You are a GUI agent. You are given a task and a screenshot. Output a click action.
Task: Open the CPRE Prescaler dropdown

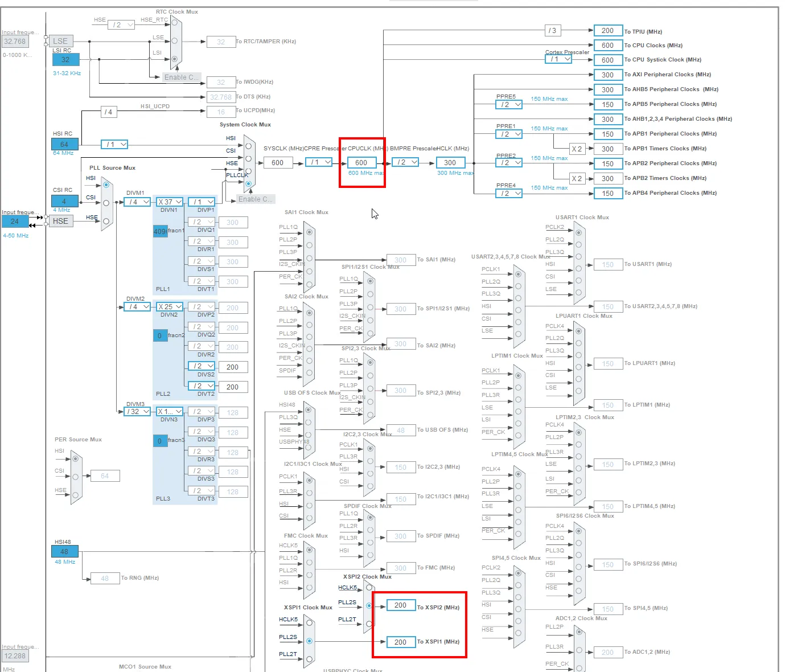click(319, 162)
